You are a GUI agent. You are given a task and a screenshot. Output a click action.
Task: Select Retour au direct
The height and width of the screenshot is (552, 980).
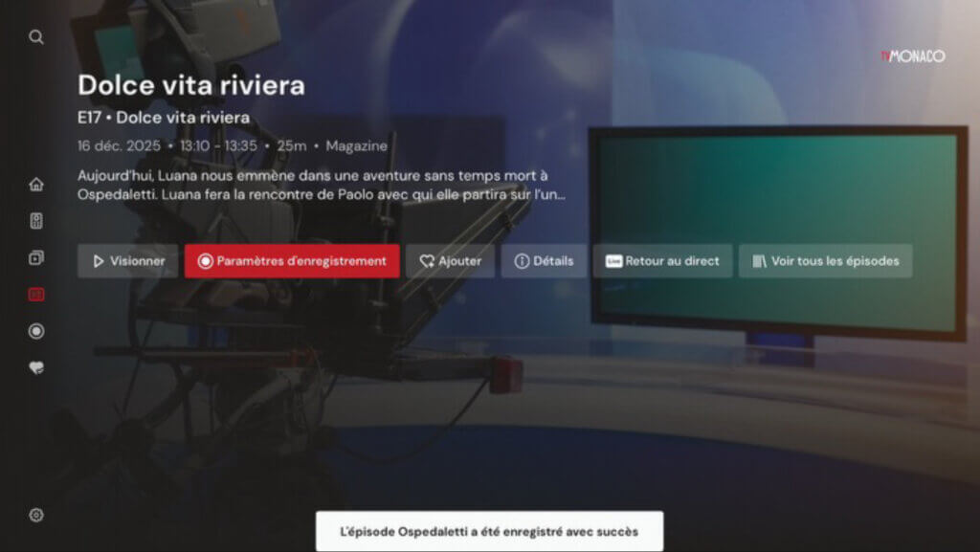click(662, 261)
